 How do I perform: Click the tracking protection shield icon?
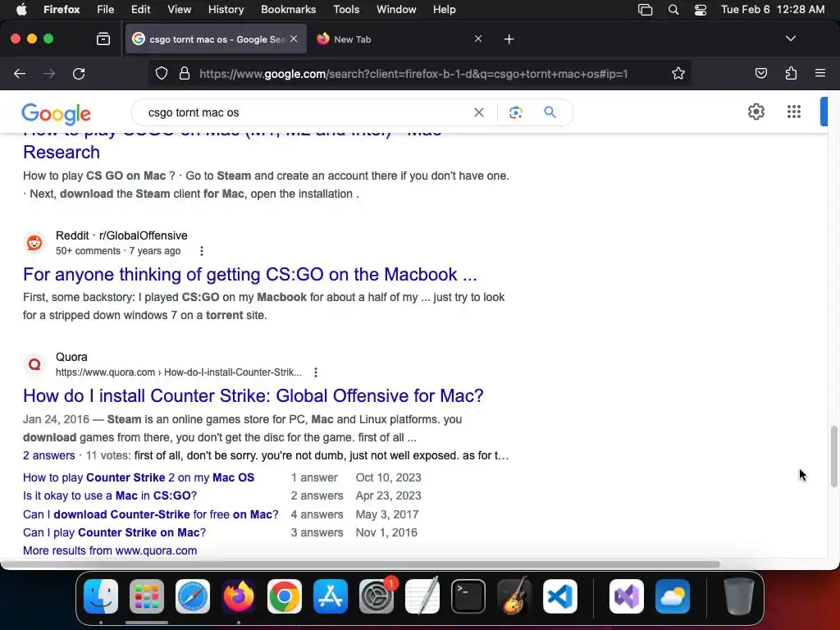[x=162, y=73]
